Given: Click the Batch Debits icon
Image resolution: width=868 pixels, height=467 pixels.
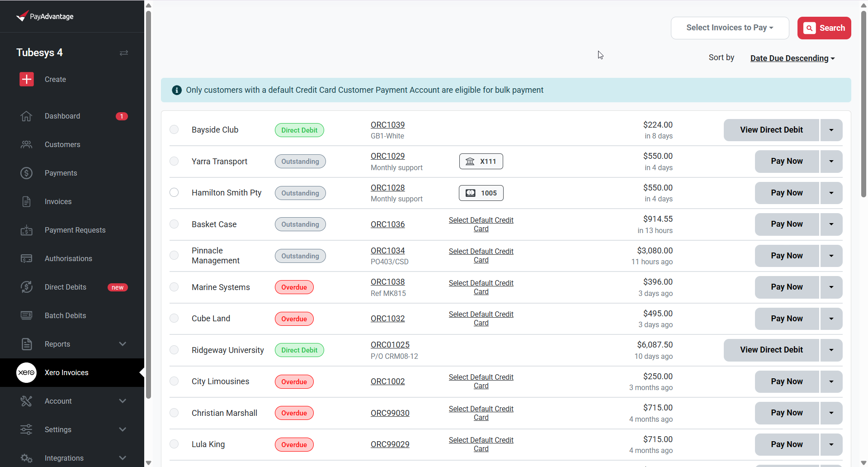Looking at the screenshot, I should pyautogui.click(x=26, y=315).
